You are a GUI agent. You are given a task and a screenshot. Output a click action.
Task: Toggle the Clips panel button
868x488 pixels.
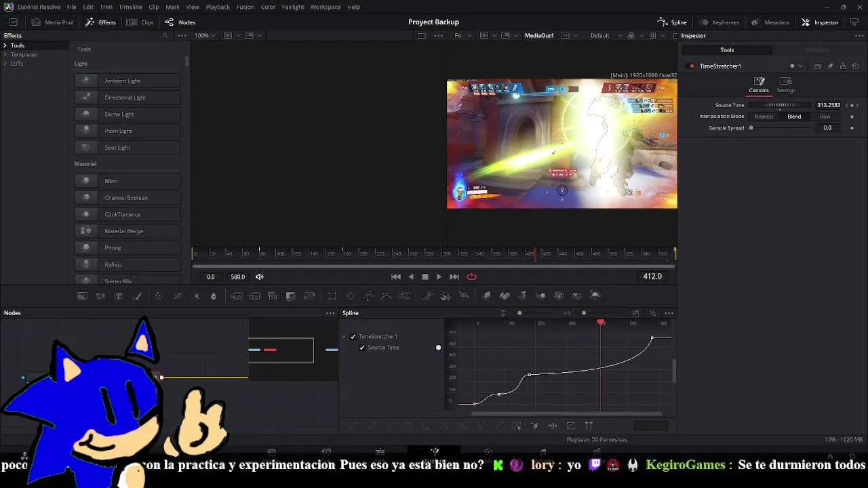[140, 22]
